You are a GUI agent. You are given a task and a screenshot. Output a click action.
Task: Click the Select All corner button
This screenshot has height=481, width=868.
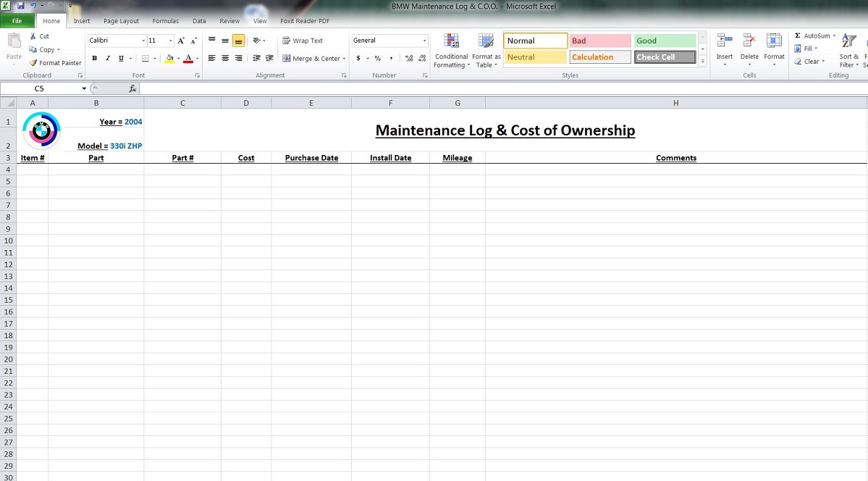[x=8, y=103]
